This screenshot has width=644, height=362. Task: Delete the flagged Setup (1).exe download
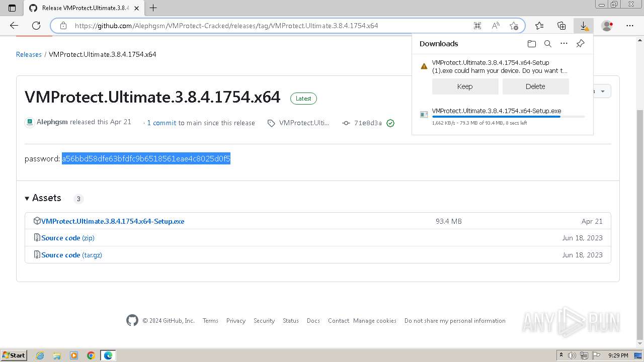pos(535,86)
